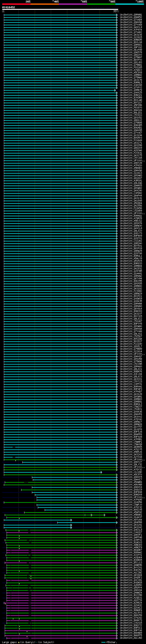Select hit label UniRef100_A5AFH2
Image resolution: width=146 pixels, height=644 pixels.
coord(131,512)
